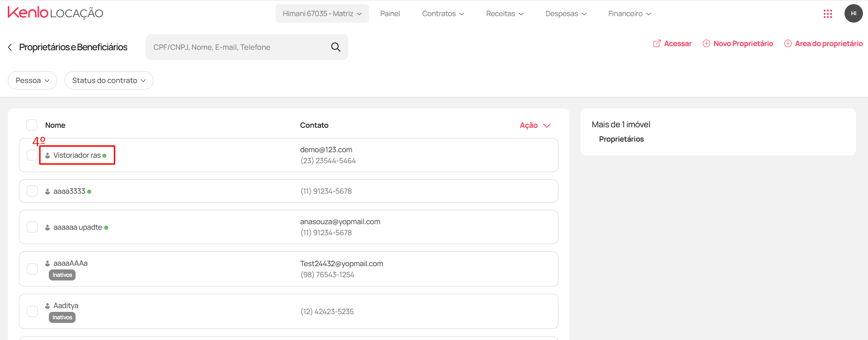Screen dimensions: 868x340
Task: Open owner aaaa3333
Action: 69,191
